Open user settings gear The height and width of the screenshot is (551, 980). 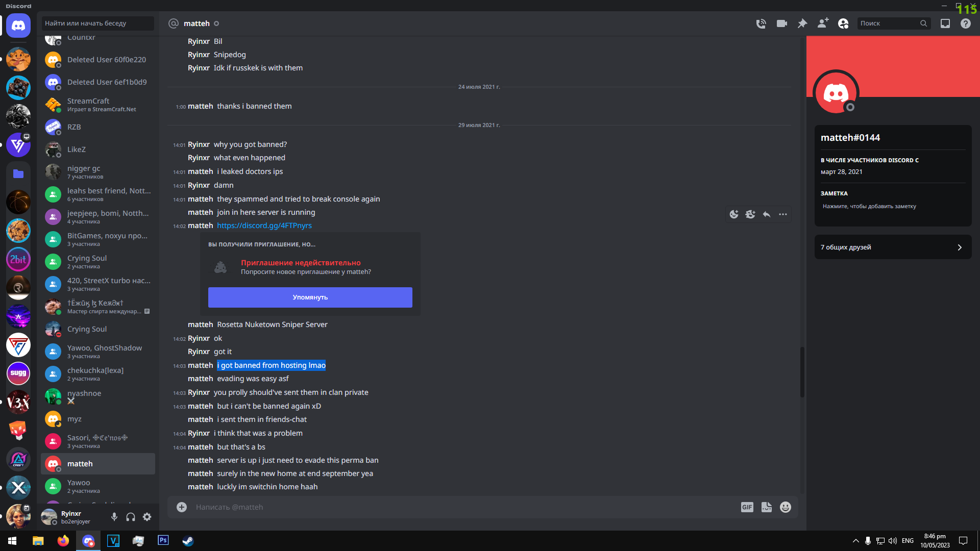pos(147,517)
